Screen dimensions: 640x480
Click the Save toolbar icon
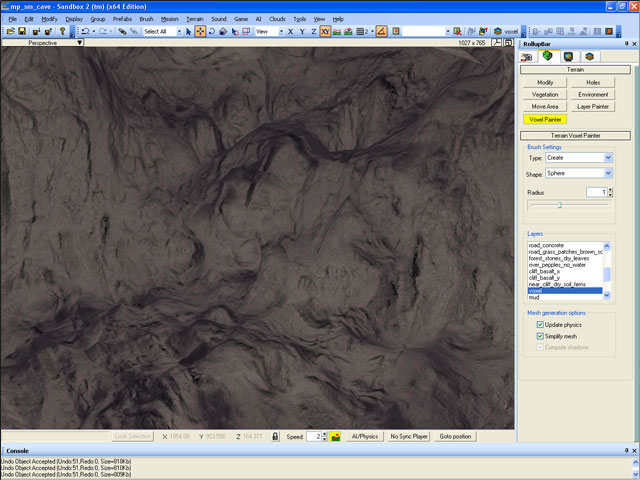[x=22, y=31]
